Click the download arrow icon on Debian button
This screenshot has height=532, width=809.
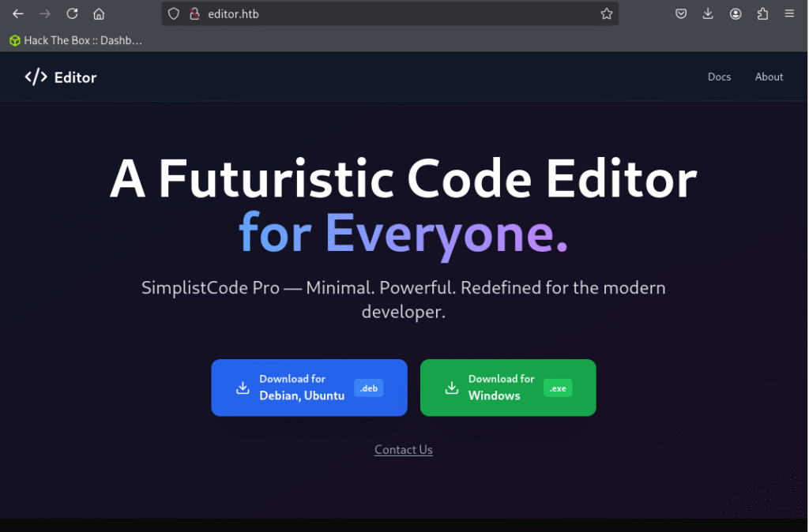(x=243, y=388)
